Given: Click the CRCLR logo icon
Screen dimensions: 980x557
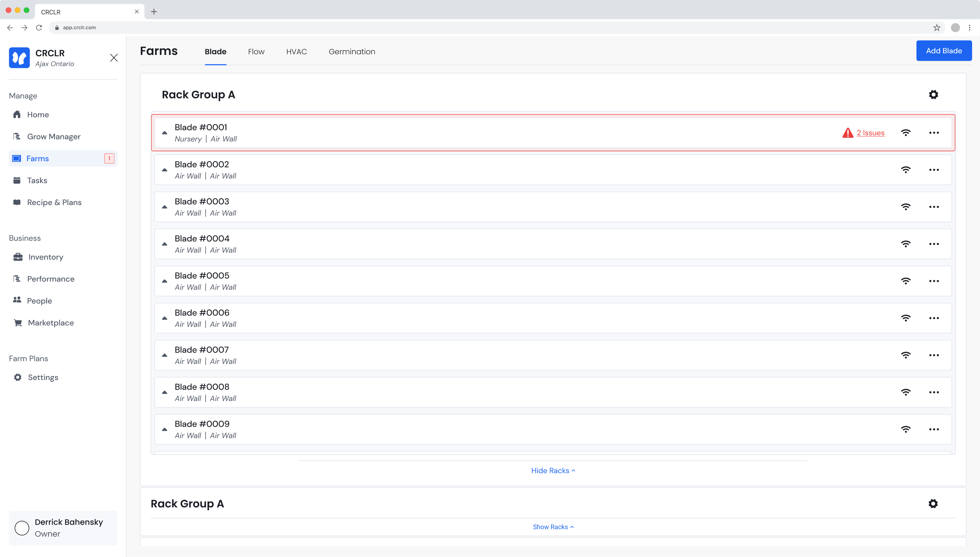Looking at the screenshot, I should click(19, 58).
